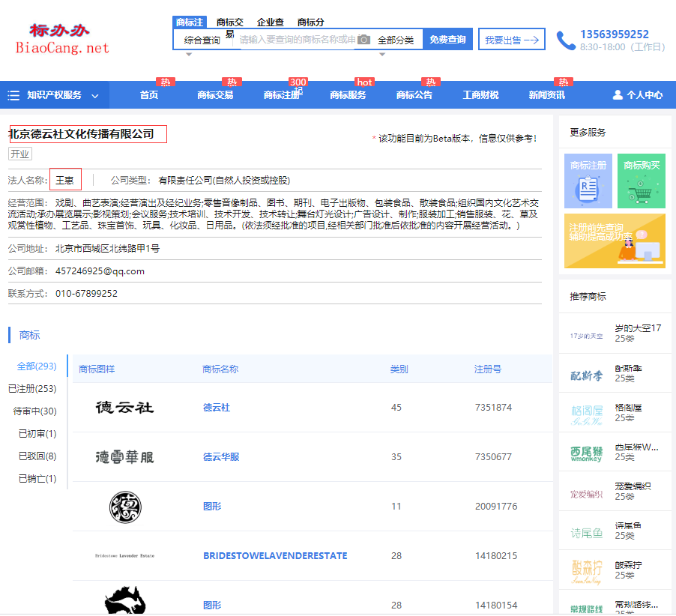Select the 商标注 search tab

[x=190, y=22]
